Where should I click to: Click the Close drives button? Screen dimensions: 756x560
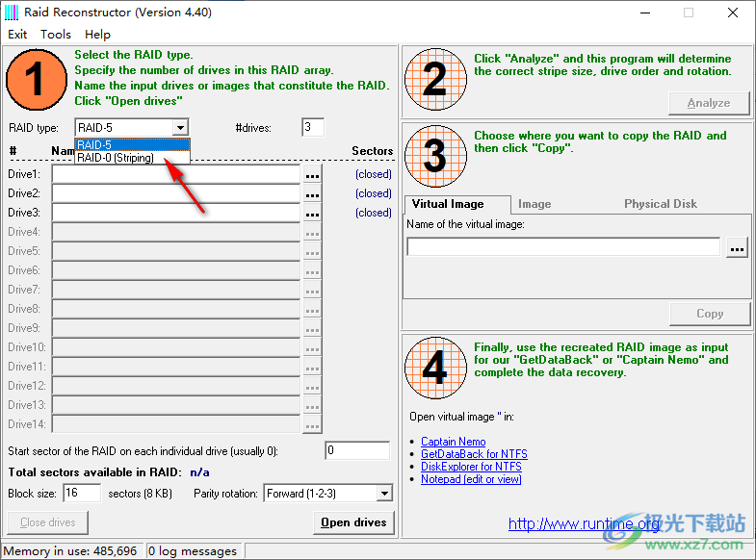tap(48, 522)
